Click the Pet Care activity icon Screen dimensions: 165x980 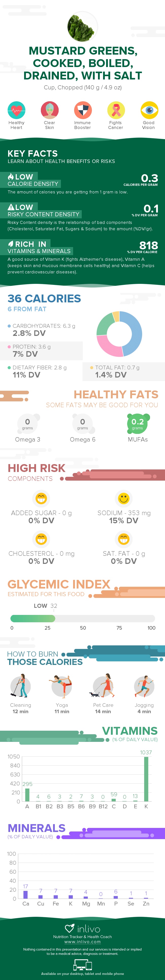pos(103,686)
